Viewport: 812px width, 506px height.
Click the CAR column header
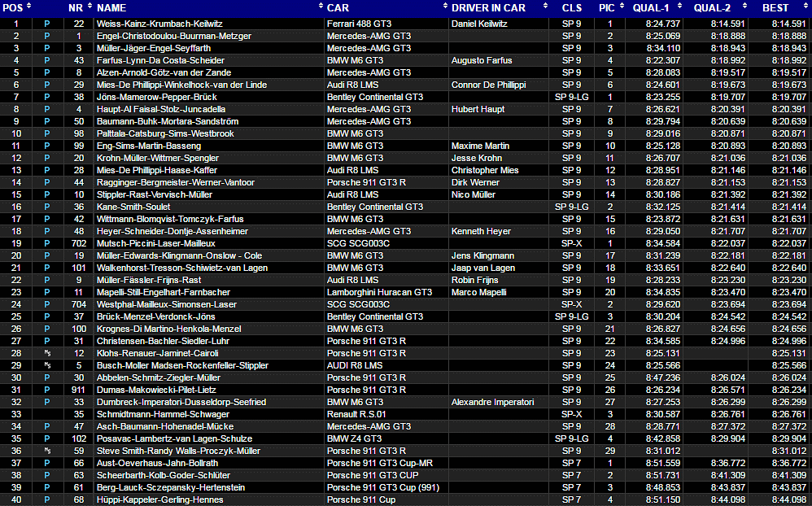338,7
